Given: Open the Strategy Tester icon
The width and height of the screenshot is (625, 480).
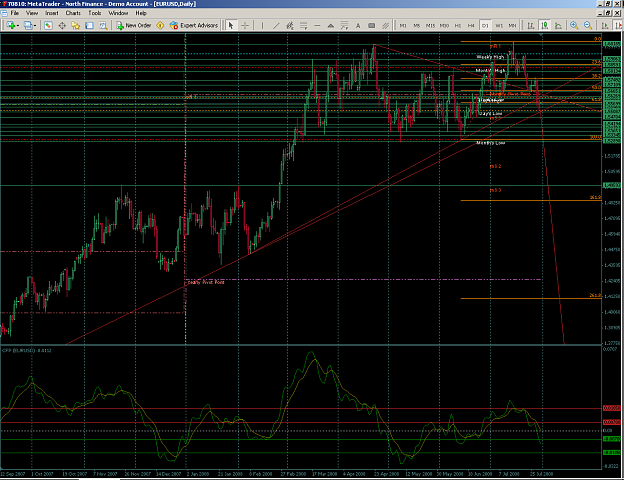Looking at the screenshot, I should click(x=103, y=26).
